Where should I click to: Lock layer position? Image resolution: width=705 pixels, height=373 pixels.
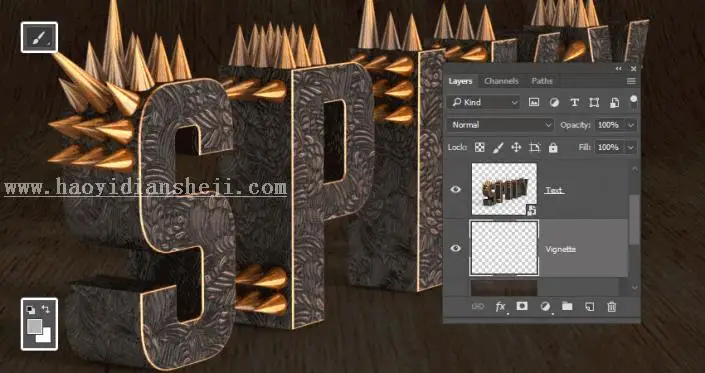pyautogui.click(x=516, y=147)
